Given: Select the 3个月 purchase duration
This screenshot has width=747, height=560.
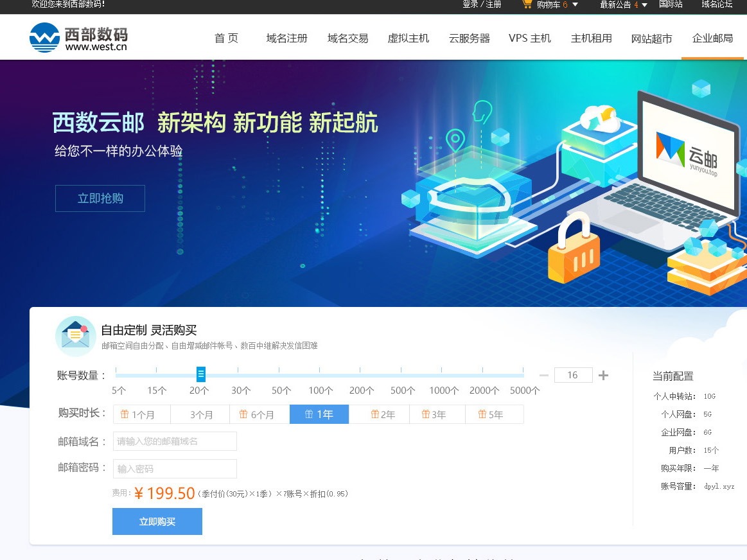Looking at the screenshot, I should pos(200,414).
